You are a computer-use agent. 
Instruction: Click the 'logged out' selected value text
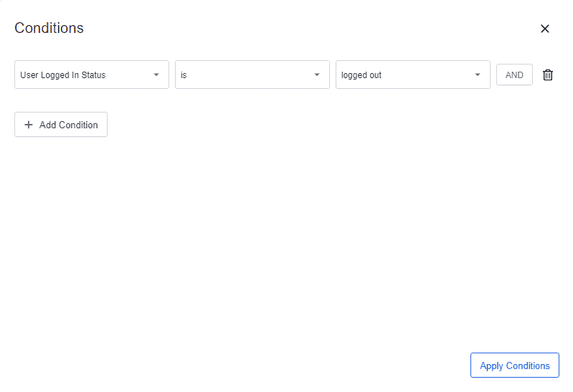(361, 75)
